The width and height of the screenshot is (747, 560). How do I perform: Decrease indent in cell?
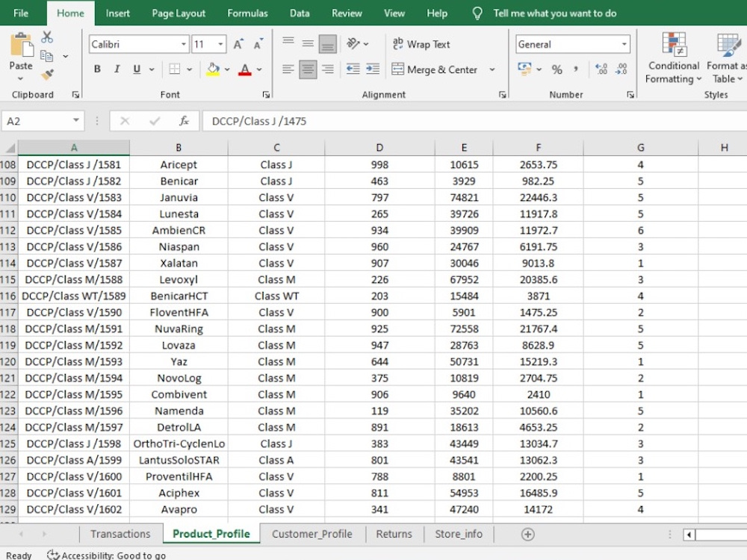click(x=353, y=69)
